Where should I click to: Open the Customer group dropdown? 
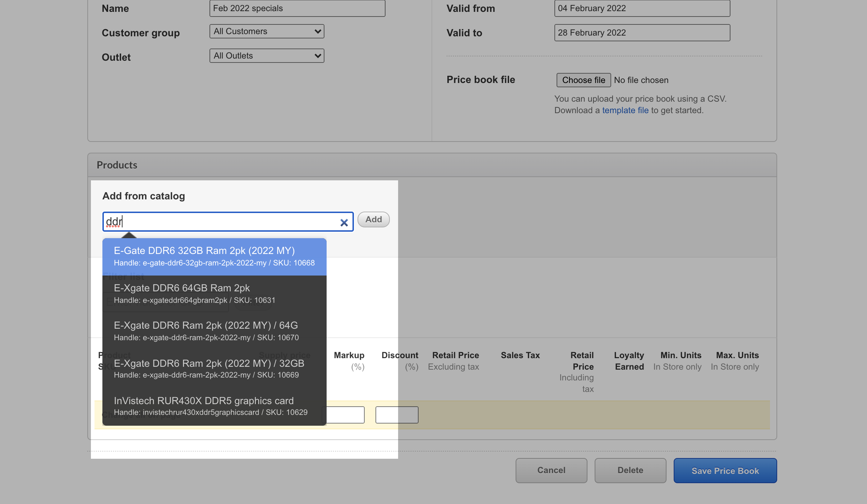[267, 32]
